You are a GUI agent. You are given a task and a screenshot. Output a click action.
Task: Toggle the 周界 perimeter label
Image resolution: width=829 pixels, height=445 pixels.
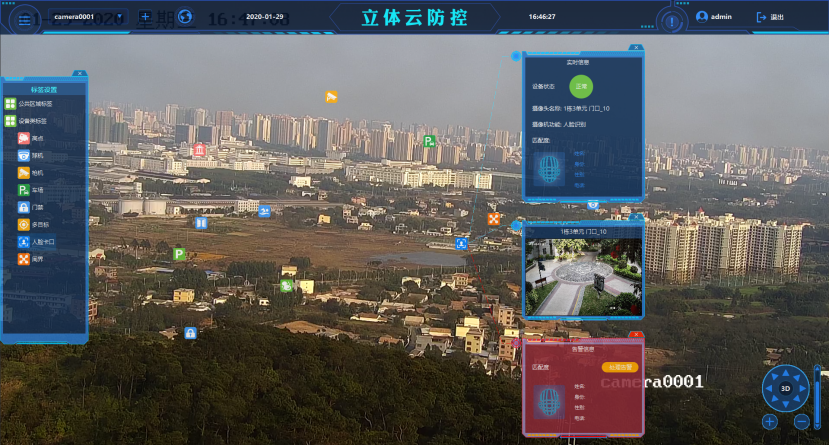pyautogui.click(x=31, y=259)
